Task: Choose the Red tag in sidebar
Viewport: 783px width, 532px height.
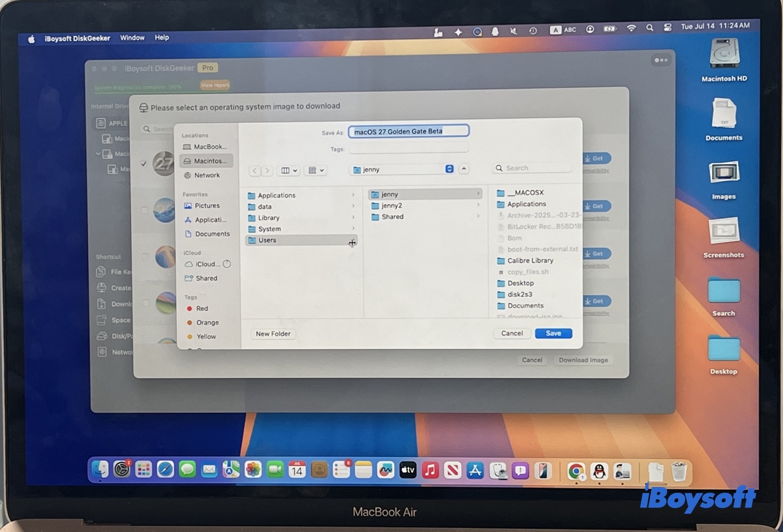Action: [198, 308]
